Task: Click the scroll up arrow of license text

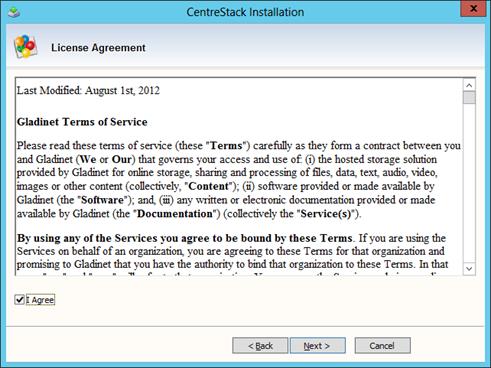Action: pos(469,85)
